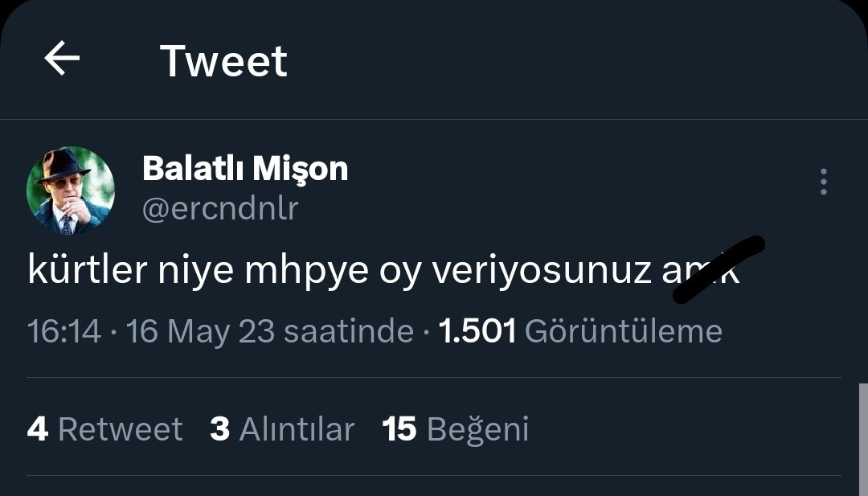This screenshot has width=868, height=496.
Task: Show the 3 Alıntılar quotes
Action: [282, 429]
